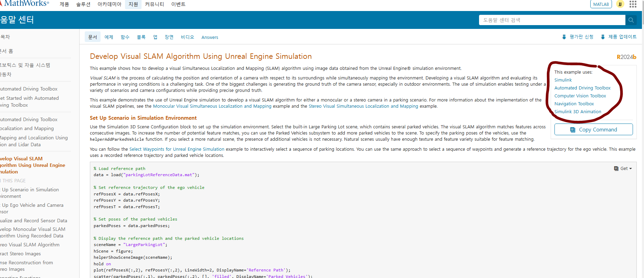Viewport: 644px width, 278px height.
Task: Click the R2024b release label
Action: click(x=626, y=57)
